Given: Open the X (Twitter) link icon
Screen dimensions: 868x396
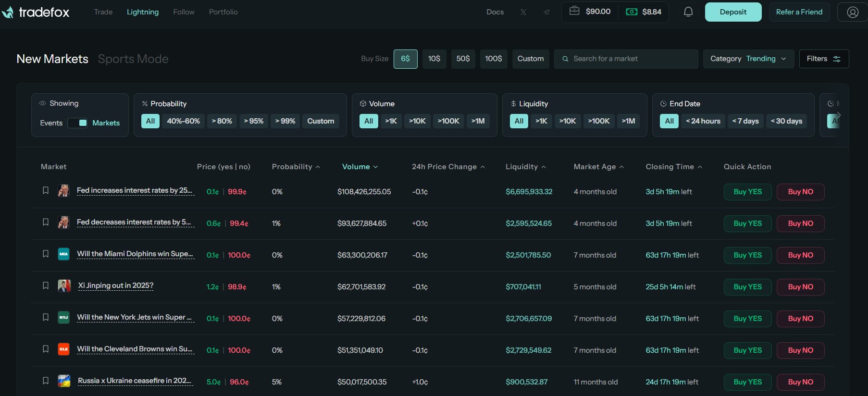Looking at the screenshot, I should (523, 12).
